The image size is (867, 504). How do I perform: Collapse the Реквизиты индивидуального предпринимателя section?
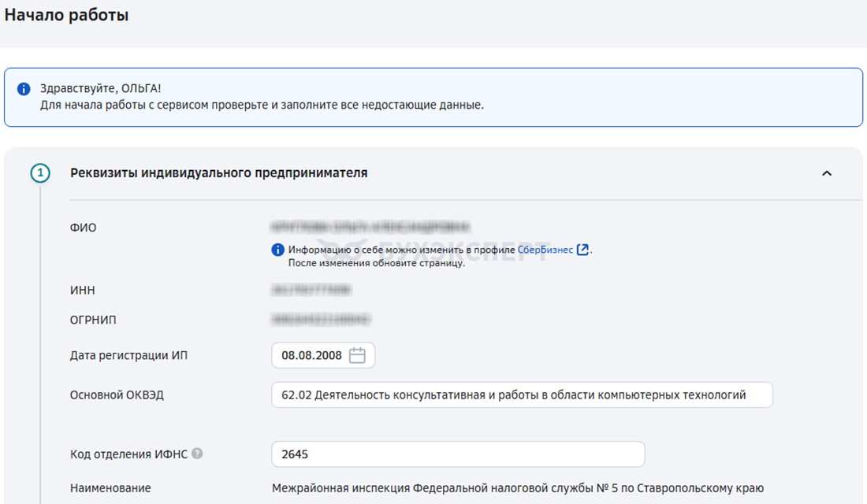pos(826,173)
